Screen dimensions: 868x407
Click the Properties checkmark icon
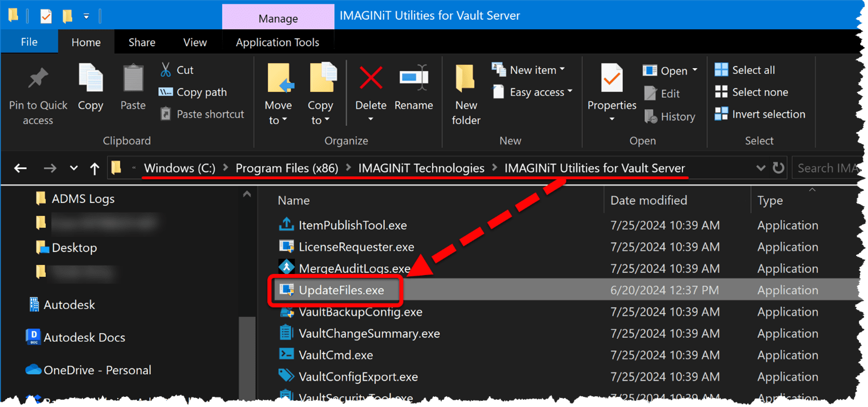(x=612, y=78)
